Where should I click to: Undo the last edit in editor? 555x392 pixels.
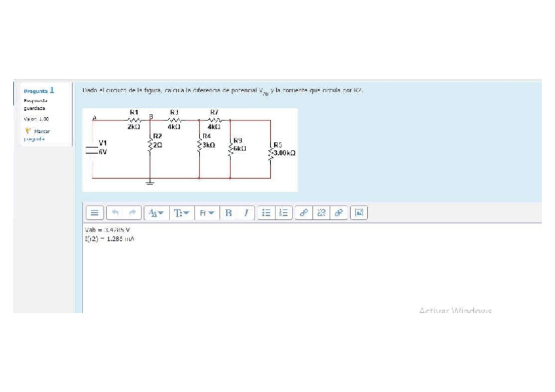click(x=115, y=213)
